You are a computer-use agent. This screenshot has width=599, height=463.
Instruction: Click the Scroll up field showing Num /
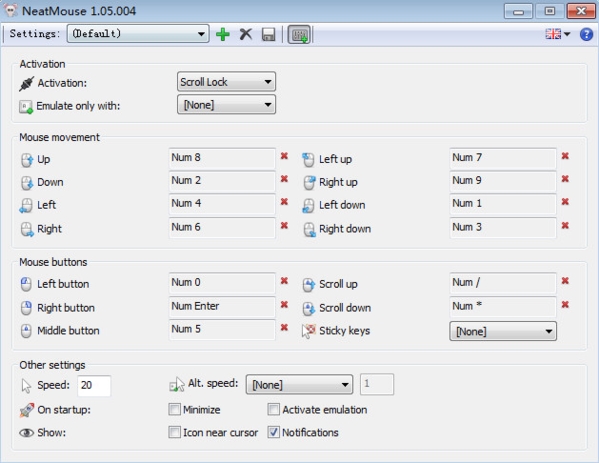503,283
